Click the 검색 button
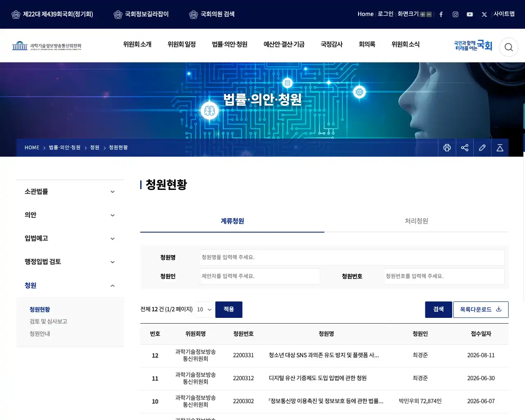The image size is (525, 420). [438, 309]
